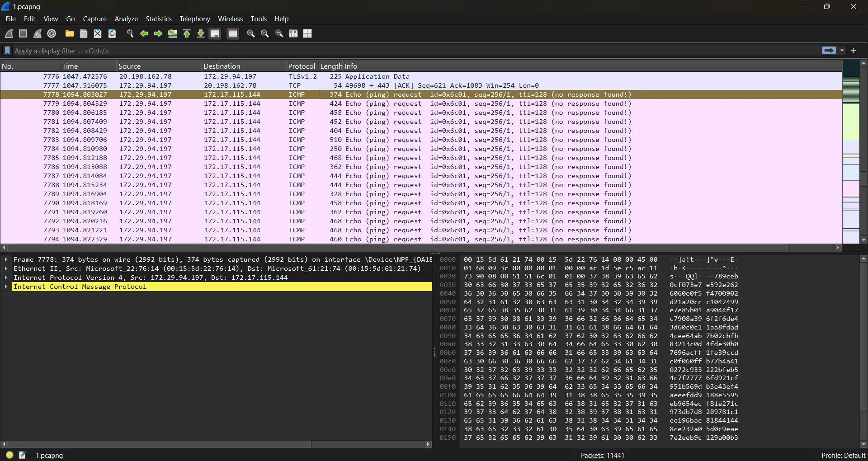Jump to the last packet
The image size is (868, 461).
(201, 33)
